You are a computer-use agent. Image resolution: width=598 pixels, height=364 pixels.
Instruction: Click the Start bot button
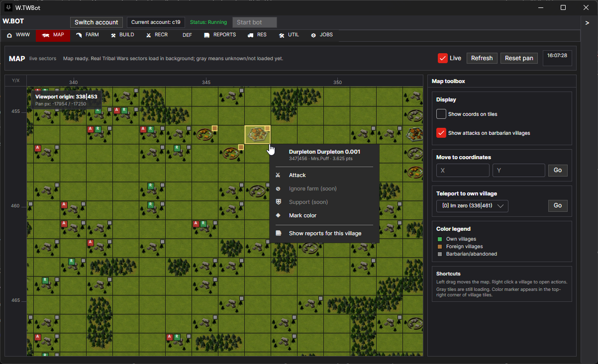(255, 22)
